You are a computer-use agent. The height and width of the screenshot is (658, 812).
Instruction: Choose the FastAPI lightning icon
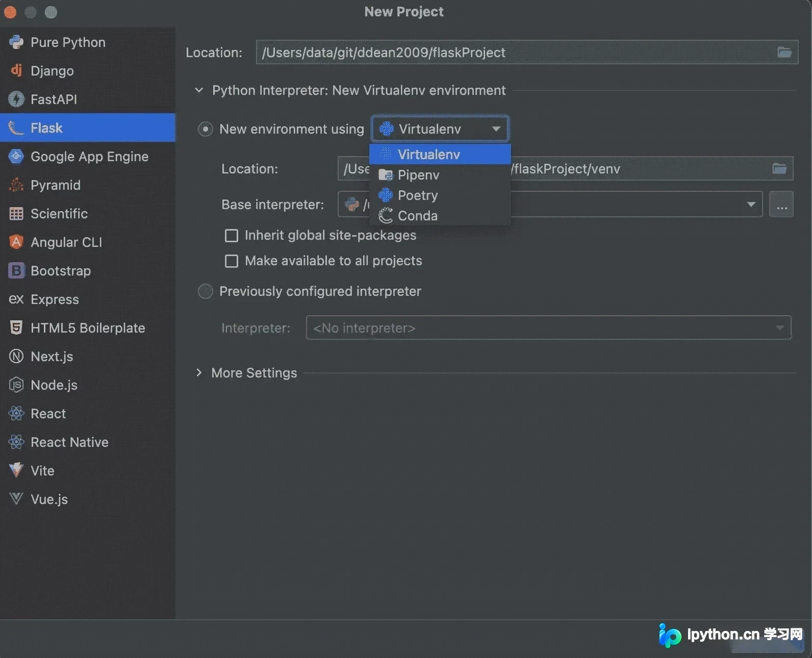[x=16, y=99]
